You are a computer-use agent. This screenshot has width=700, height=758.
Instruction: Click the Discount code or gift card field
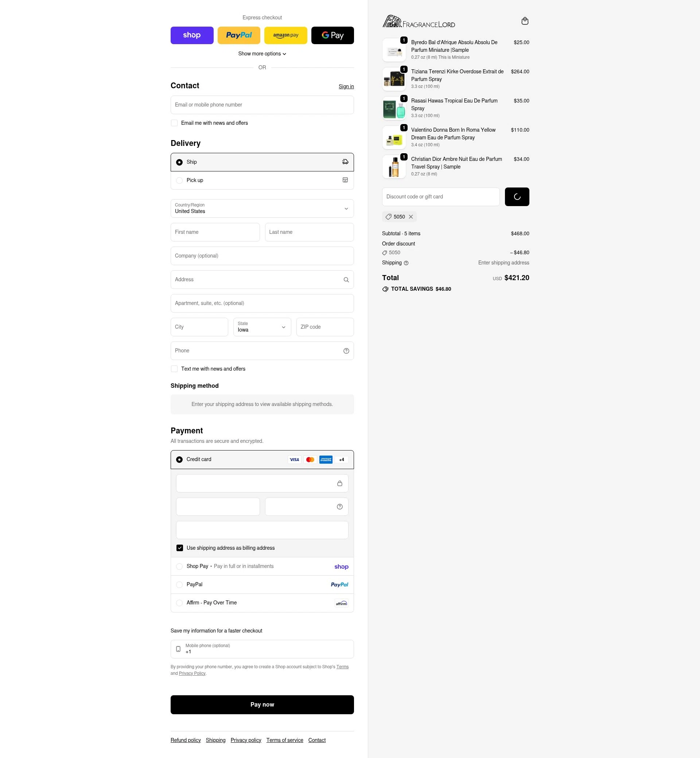pos(440,197)
